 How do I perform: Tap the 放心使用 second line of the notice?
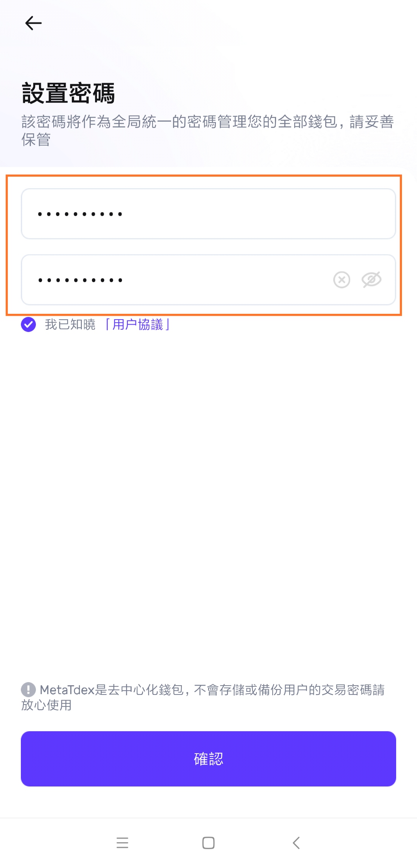pos(46,705)
